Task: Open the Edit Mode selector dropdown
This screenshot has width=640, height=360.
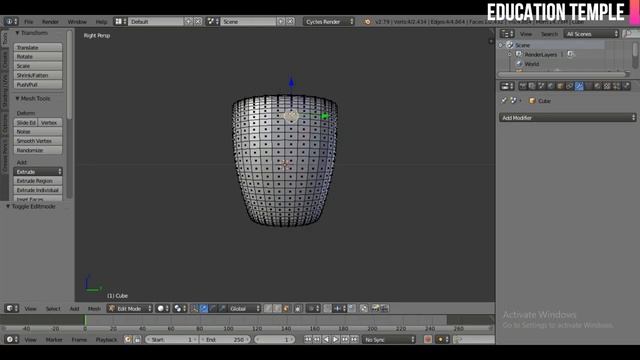Action: coord(129,308)
